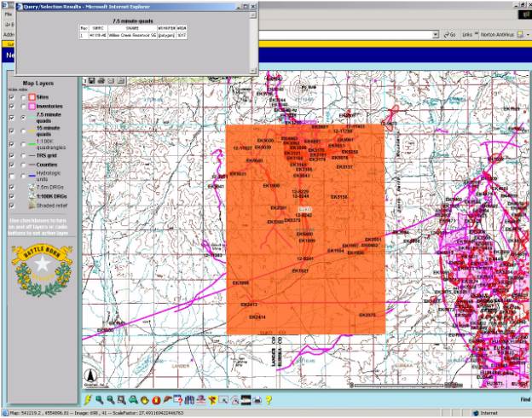Expand the Links toolbar chevron
The height and width of the screenshot is (418, 532).
point(478,34)
